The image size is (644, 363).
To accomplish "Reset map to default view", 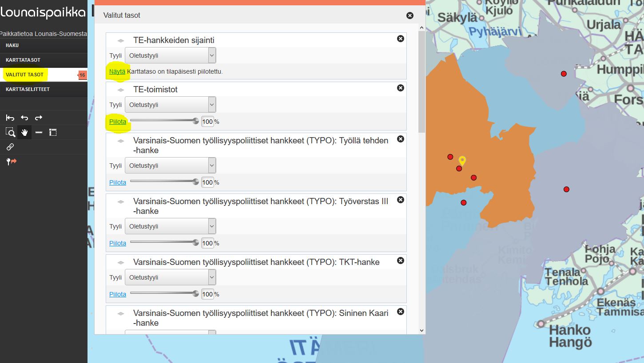I will 10,118.
